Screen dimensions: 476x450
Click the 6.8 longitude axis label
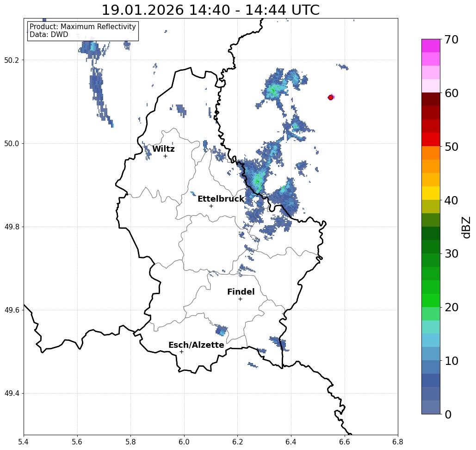pos(398,442)
